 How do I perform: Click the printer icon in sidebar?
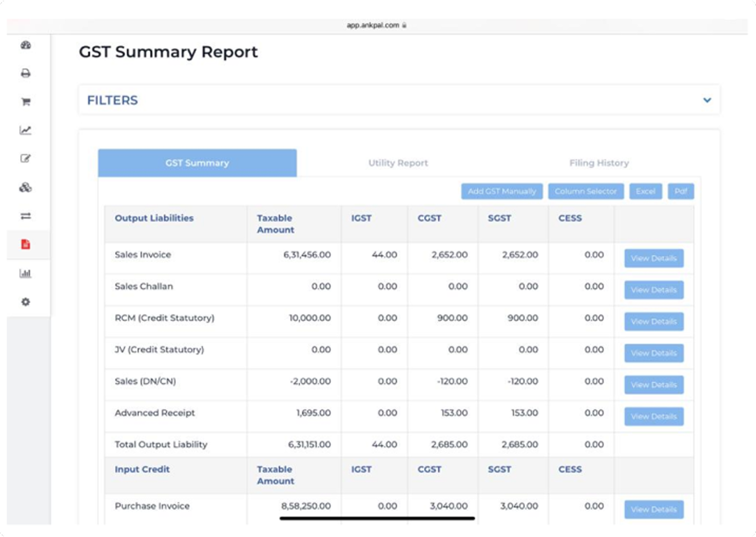[x=26, y=73]
